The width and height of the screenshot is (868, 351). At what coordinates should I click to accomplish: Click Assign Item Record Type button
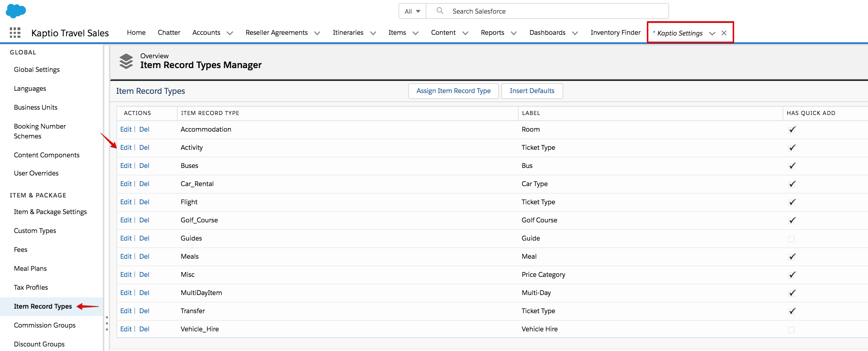tap(454, 91)
